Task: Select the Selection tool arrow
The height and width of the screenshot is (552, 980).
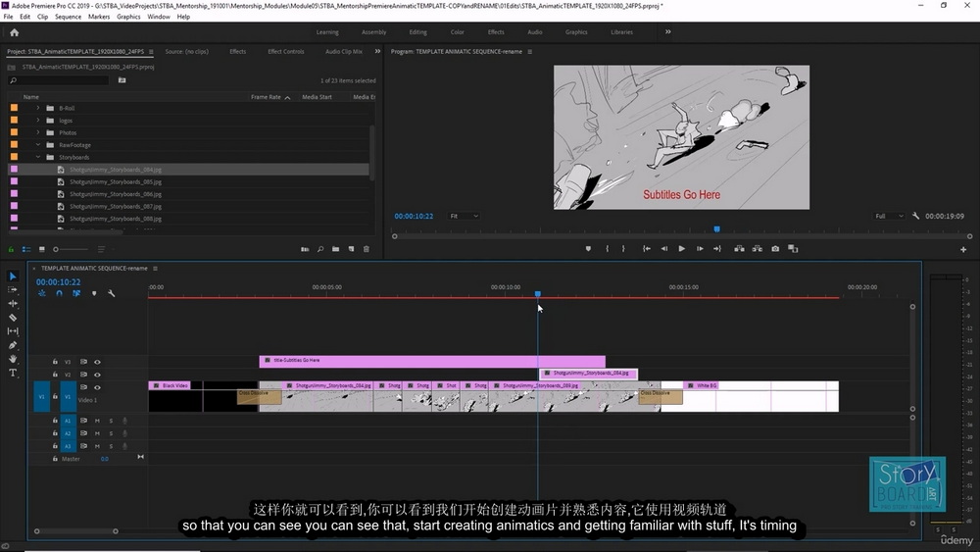Action: click(x=13, y=276)
